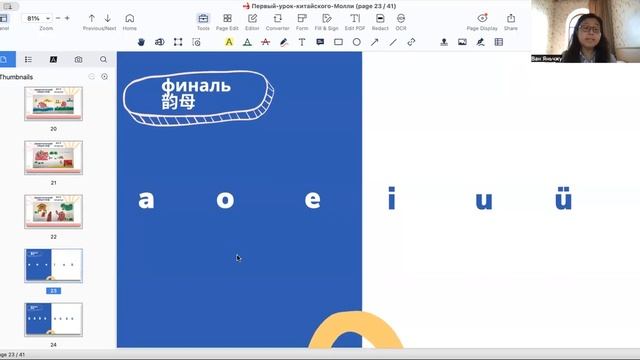Open page 21 thumbnail
The width and height of the screenshot is (640, 360).
[x=53, y=158]
